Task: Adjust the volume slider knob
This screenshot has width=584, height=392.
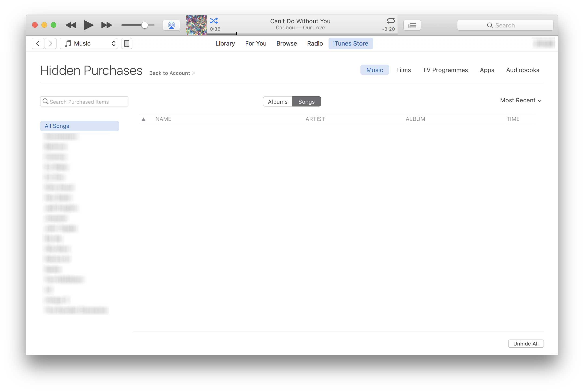Action: pos(144,25)
